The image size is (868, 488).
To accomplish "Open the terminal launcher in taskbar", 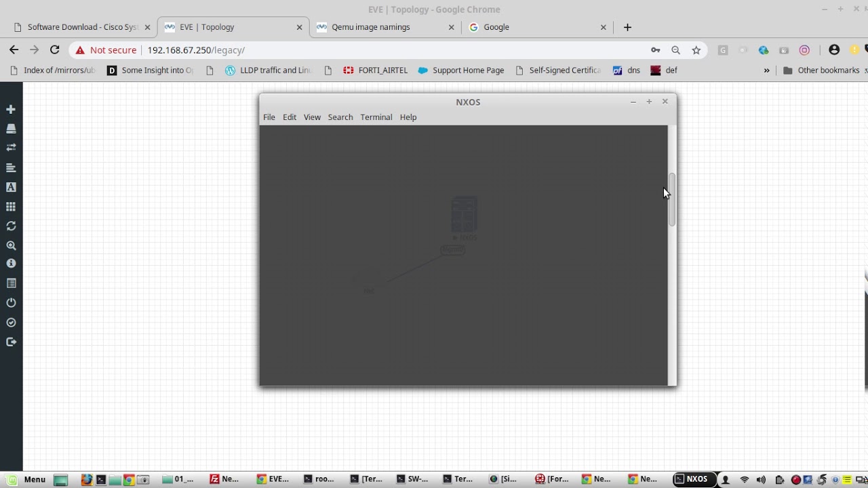I will click(x=101, y=480).
